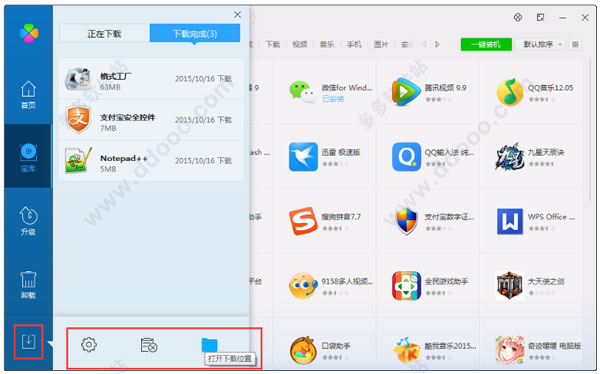The width and height of the screenshot is (600, 374).
Task: Select the 图片 category tab
Action: 381,44
